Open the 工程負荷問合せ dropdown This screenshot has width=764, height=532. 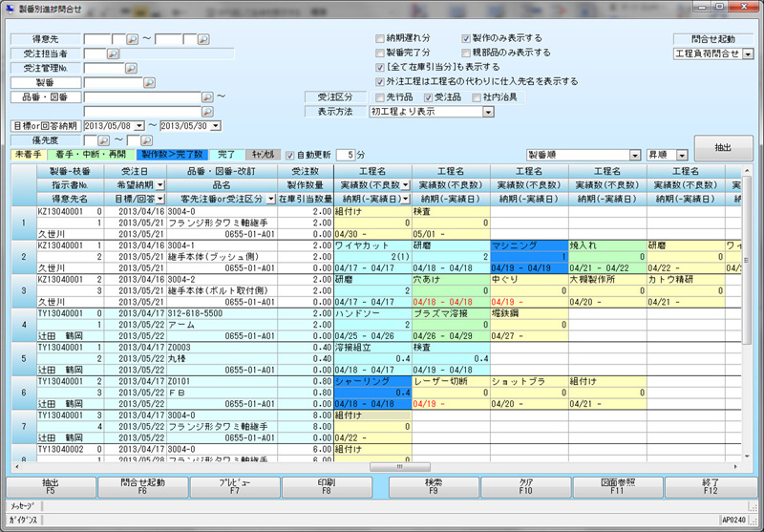(x=748, y=54)
